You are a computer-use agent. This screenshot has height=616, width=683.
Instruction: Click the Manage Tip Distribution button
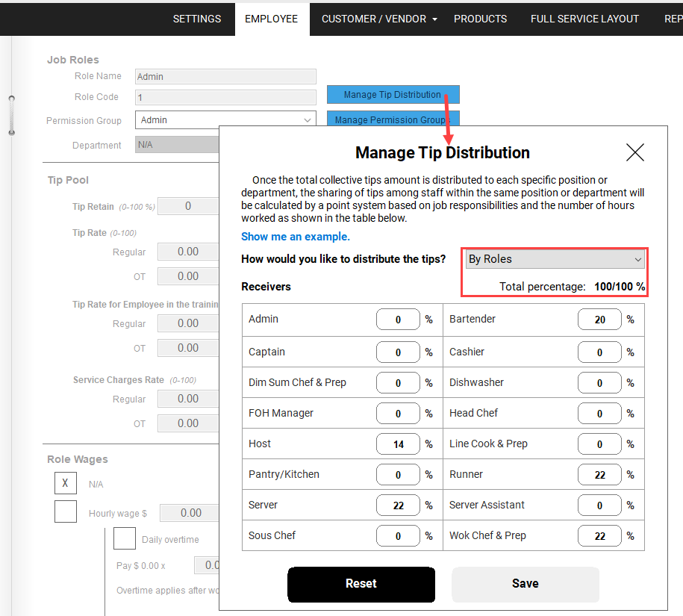point(393,95)
